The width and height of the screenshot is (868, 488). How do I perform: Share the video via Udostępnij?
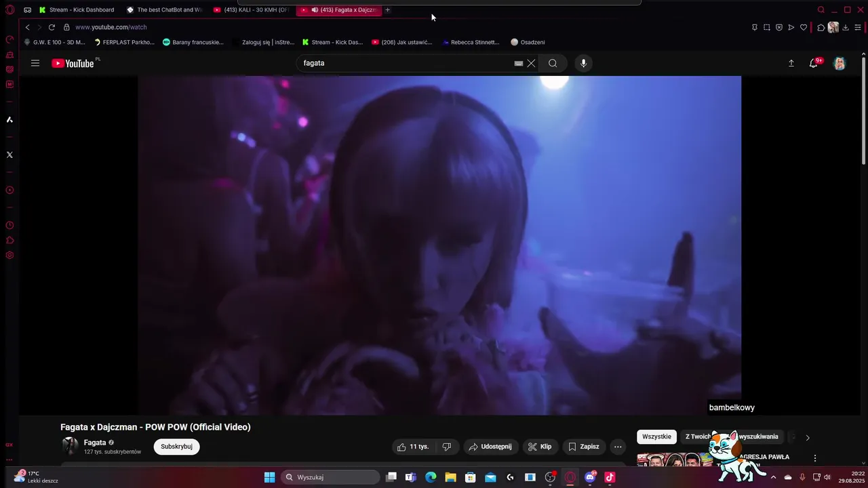tap(491, 447)
